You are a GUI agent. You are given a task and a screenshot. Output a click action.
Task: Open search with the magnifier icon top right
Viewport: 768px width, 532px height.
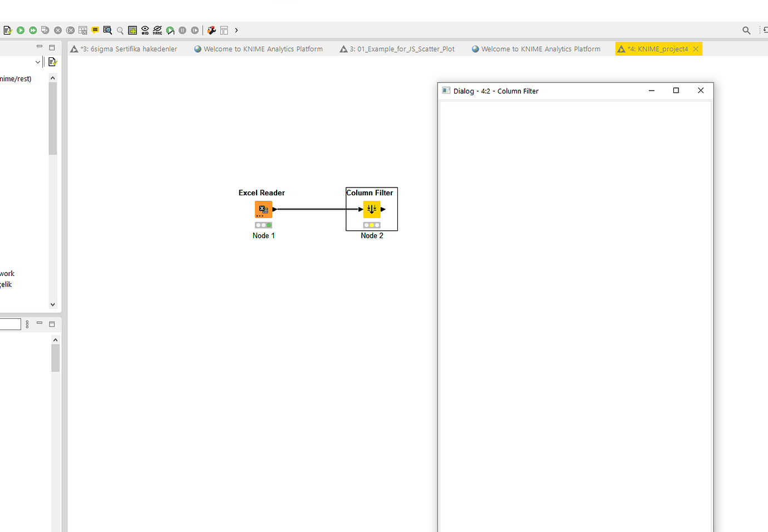(746, 30)
